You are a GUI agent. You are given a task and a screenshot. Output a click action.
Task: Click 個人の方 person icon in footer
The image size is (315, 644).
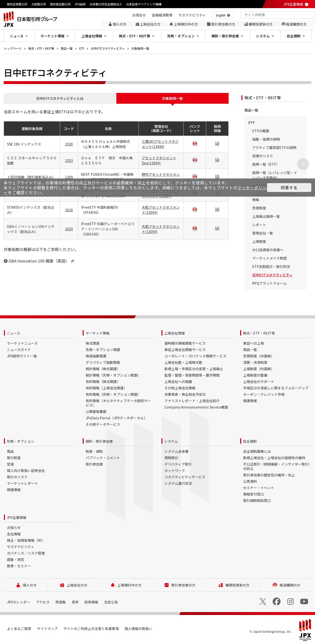(x=18, y=585)
